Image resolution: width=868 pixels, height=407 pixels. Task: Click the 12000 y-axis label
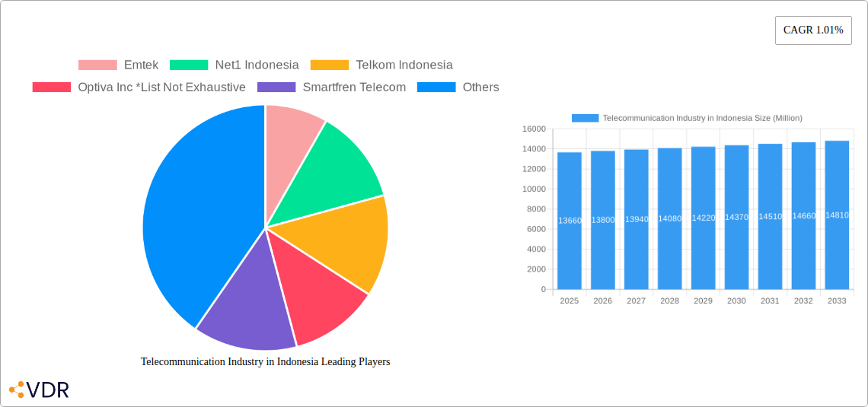tap(535, 169)
